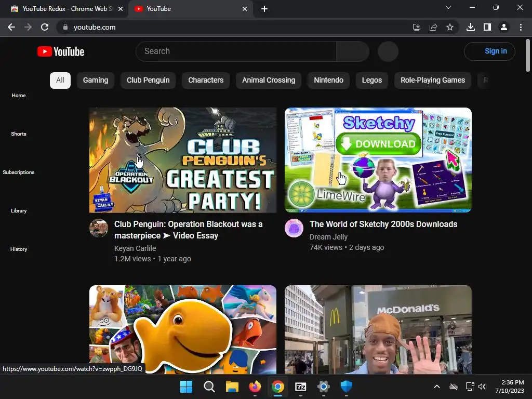Open Settings gear in taskbar
Viewport: 532px width, 399px height.
click(x=323, y=387)
